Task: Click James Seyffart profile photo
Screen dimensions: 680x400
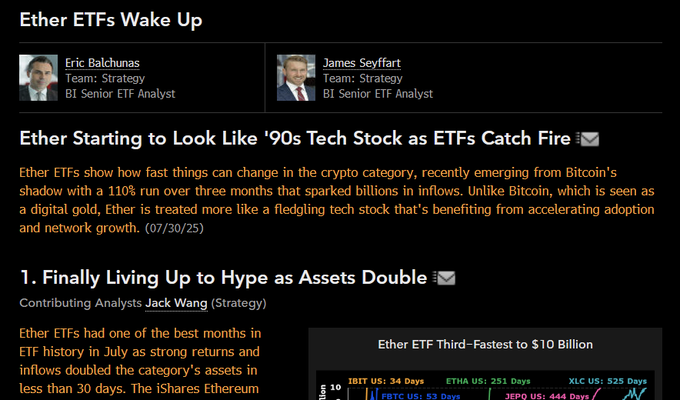Action: click(296, 78)
